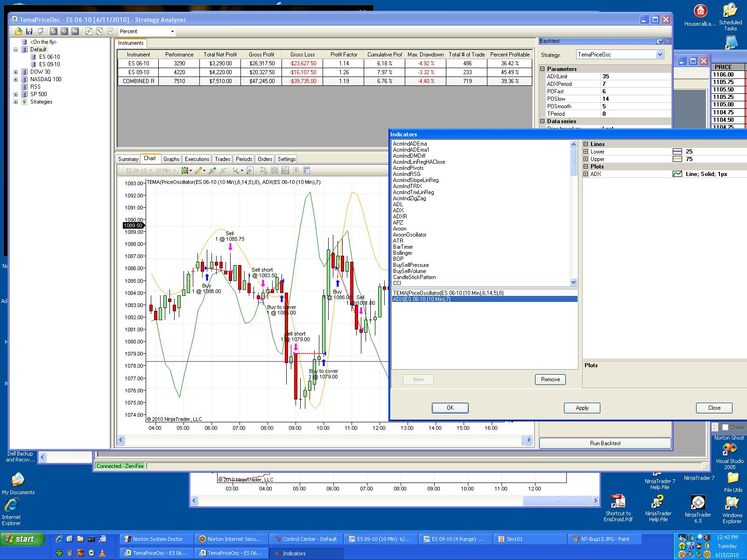This screenshot has width=747, height=560.
Task: Open the Executions tab
Action: pos(197,159)
